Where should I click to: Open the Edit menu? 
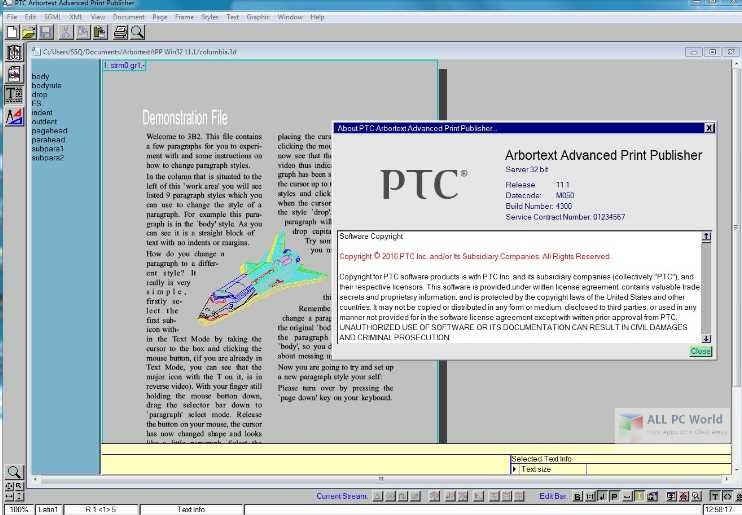point(30,17)
